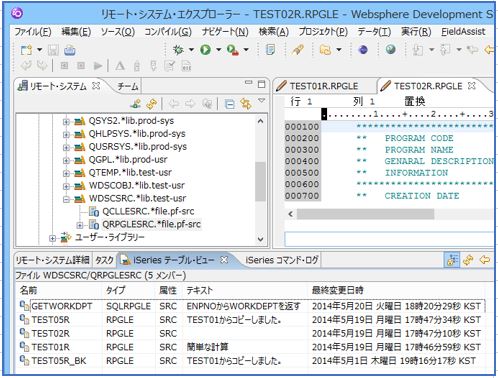Screen dimensions: 498x378
Task: Open the Run dropdown arrow
Action: pyautogui.click(x=219, y=50)
